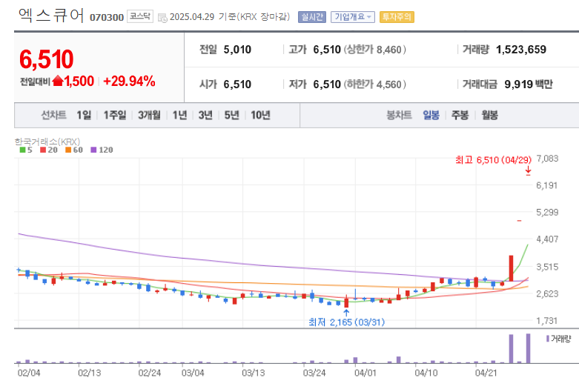Select the 1년 line chart period
This screenshot has height=392, width=579.
pos(180,115)
